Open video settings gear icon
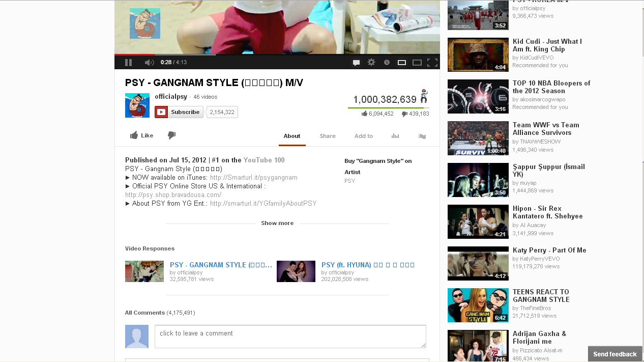Viewport: 644px width, 362px height. [x=371, y=62]
